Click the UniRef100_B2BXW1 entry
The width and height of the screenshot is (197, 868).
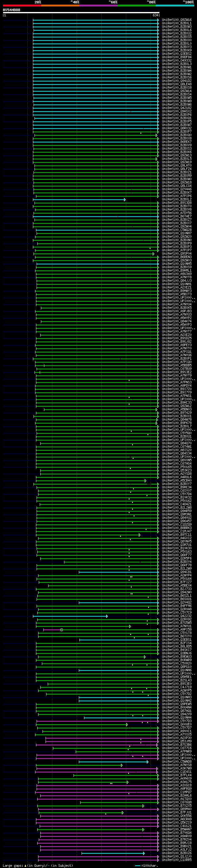[177, 67]
